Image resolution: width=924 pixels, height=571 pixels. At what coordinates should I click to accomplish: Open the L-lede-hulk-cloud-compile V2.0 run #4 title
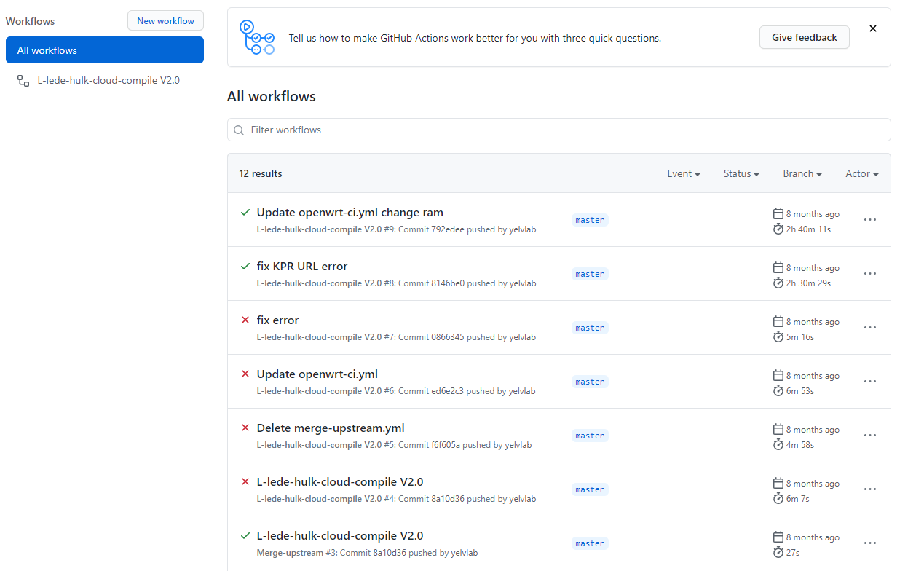tap(340, 482)
